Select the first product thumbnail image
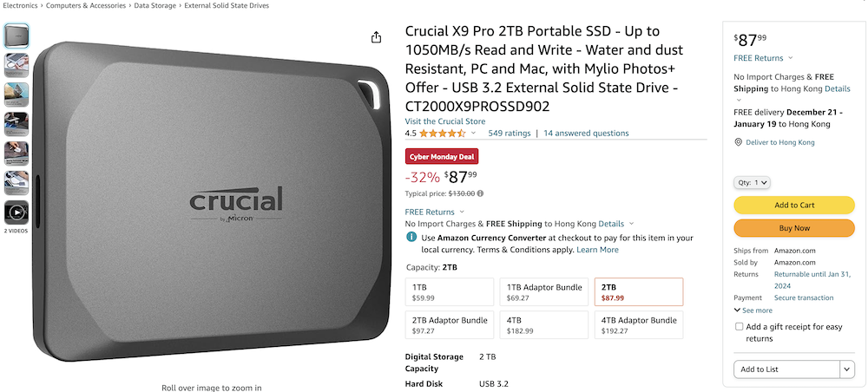This screenshot has width=868, height=392. click(x=16, y=36)
